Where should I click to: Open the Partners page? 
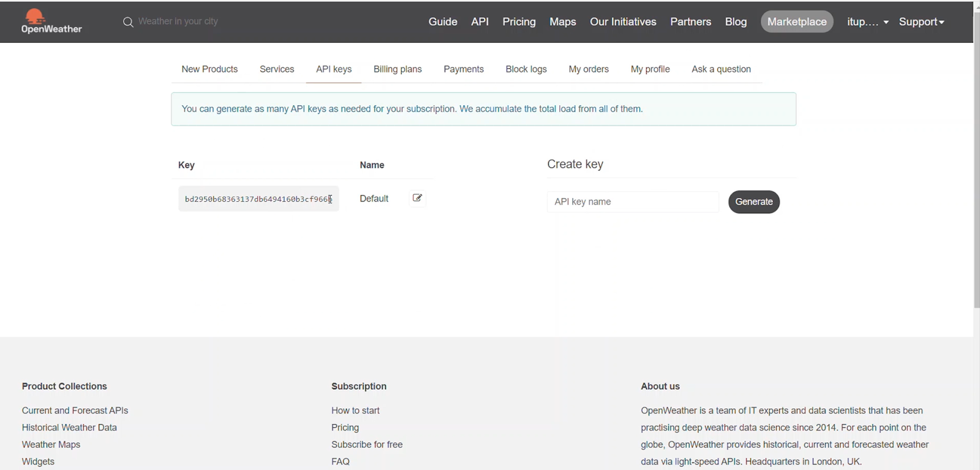[x=690, y=21]
